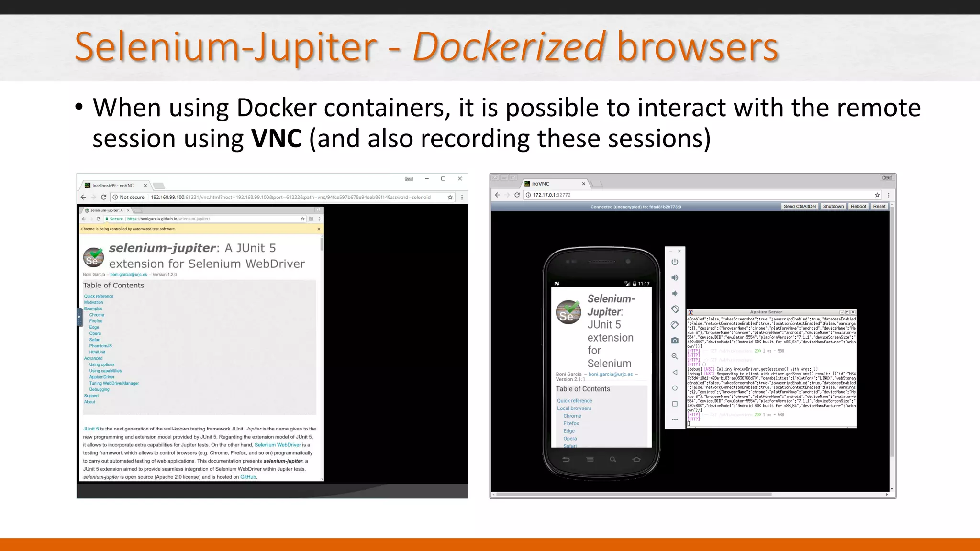Image resolution: width=980 pixels, height=551 pixels.
Task: Click the emulator zoom magnifier icon
Action: [x=675, y=356]
